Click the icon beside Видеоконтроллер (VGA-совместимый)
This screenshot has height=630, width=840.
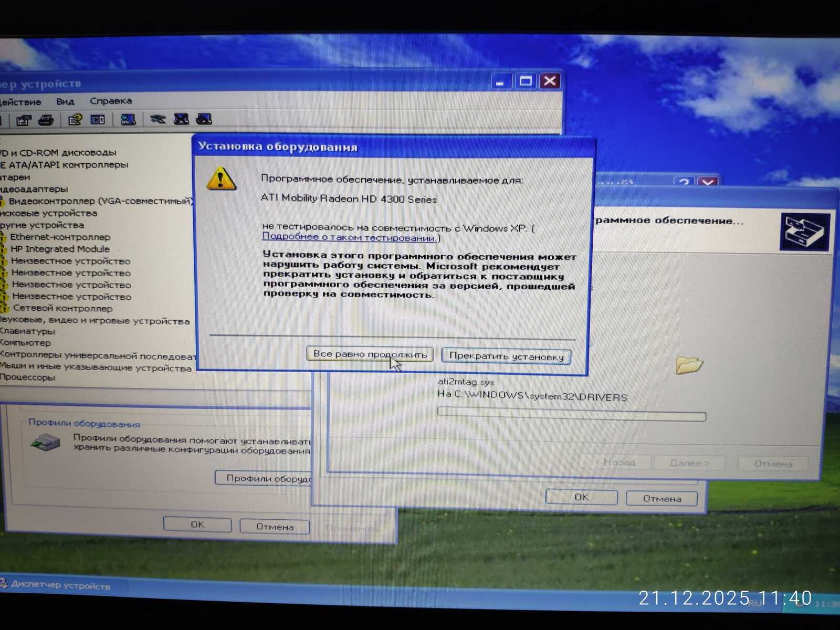coord(2,201)
